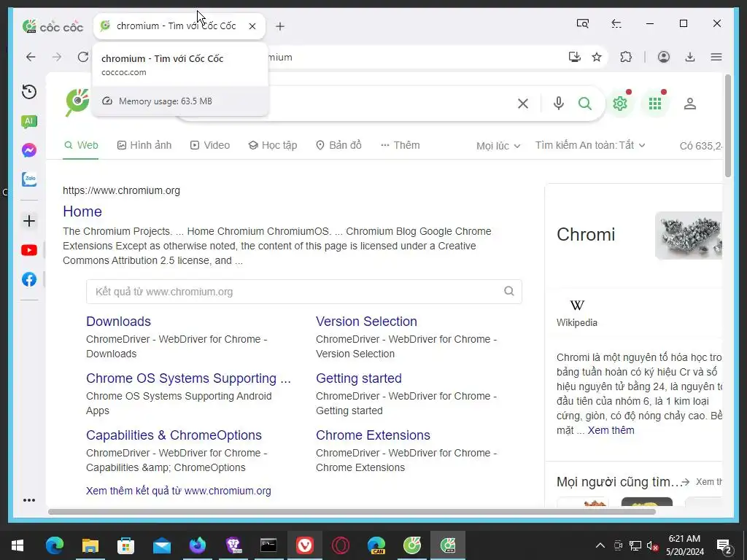Open Messenger from the sidebar
The image size is (747, 560).
(29, 150)
